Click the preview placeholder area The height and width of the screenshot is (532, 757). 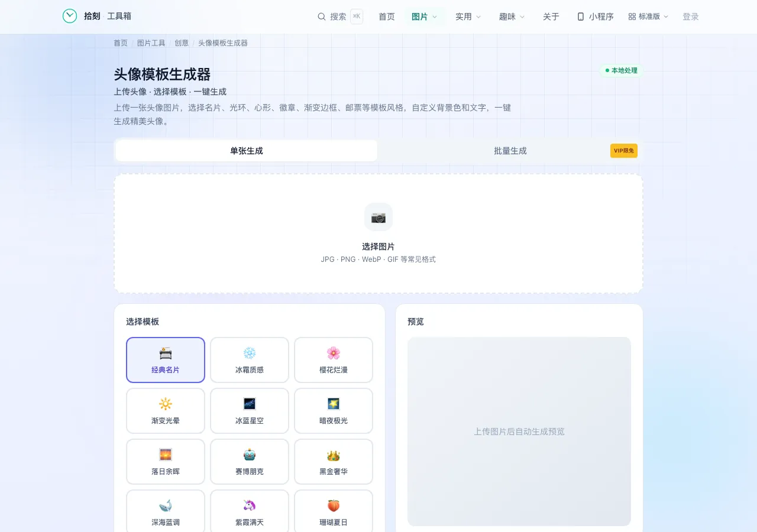[x=519, y=432]
